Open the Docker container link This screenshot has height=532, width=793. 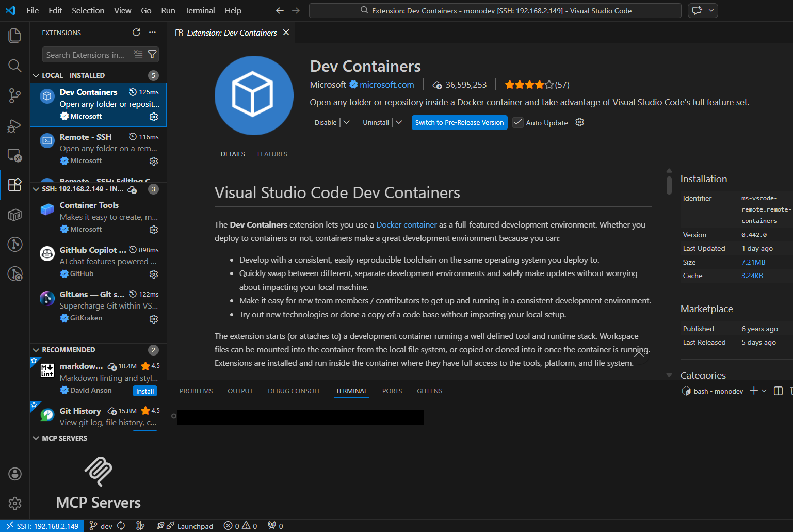coord(407,225)
